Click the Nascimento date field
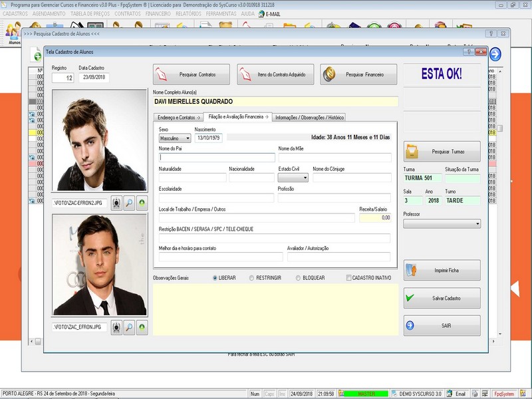The width and height of the screenshot is (532, 399). pyautogui.click(x=209, y=138)
